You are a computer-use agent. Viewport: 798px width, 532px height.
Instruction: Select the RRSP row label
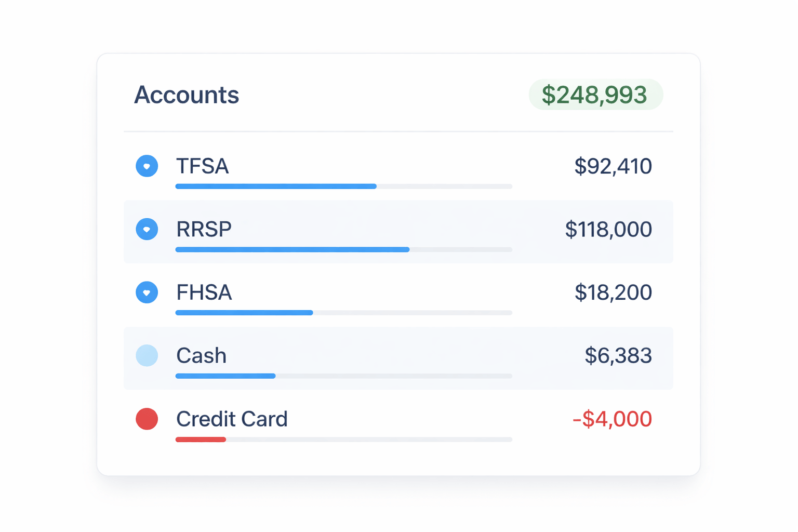coord(204,229)
